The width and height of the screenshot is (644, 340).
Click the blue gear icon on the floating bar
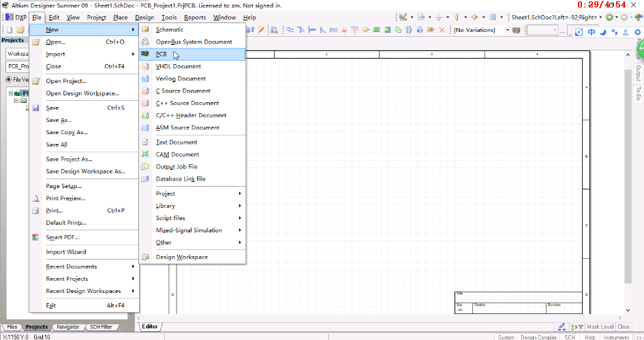pos(637,32)
